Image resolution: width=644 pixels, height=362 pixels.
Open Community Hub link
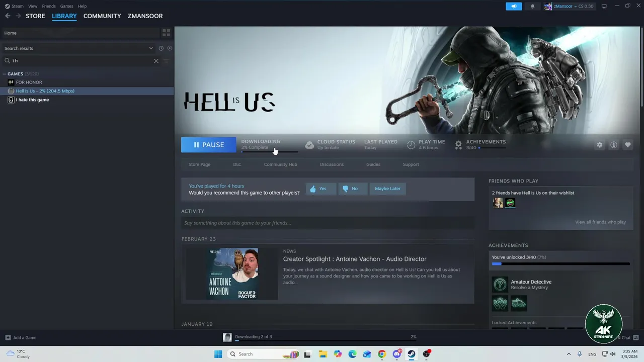[x=280, y=164]
